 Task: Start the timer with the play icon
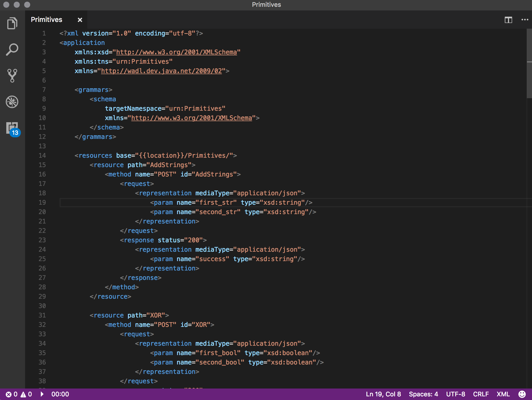tap(42, 394)
